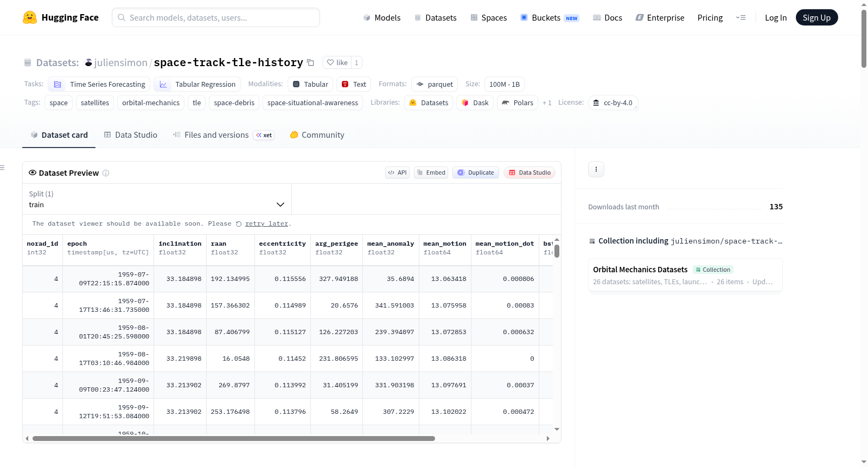868x467 pixels.
Task: Select the 100M - 1B size tag
Action: coord(505,84)
